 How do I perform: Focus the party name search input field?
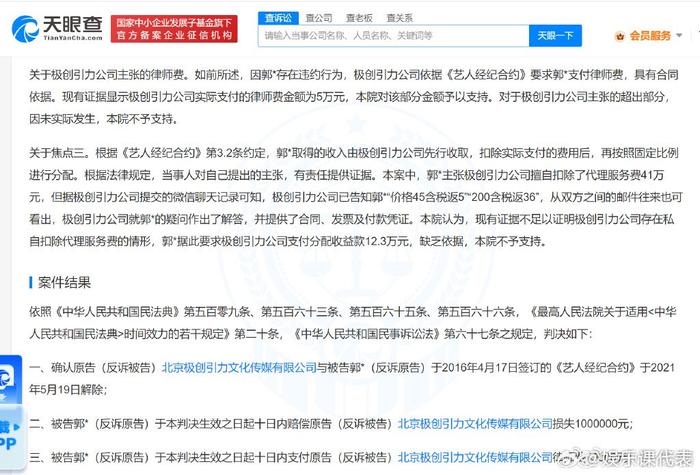click(x=394, y=36)
